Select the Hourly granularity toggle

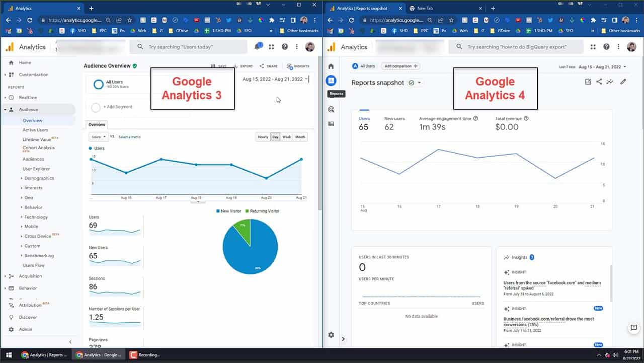point(263,137)
